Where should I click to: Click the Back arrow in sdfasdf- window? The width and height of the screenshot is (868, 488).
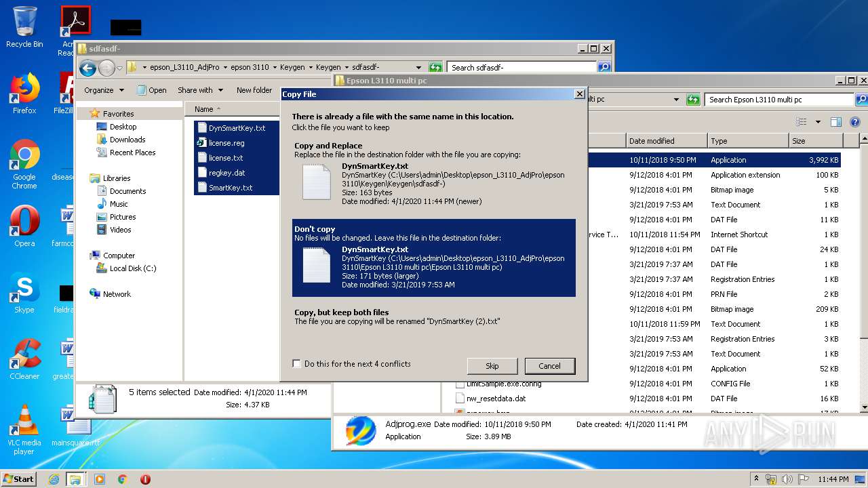point(87,68)
